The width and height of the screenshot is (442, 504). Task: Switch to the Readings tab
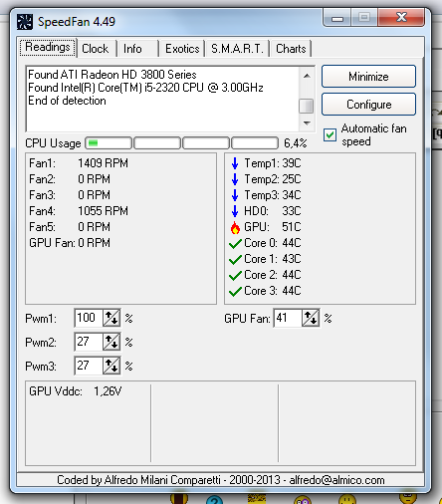tap(48, 48)
